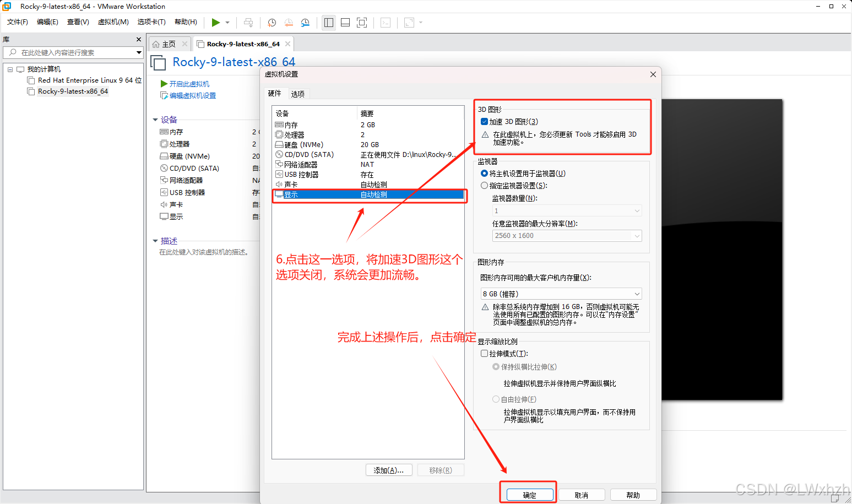Select 处理器 row in dialog device list
Screen dimensions: 852x504
point(368,135)
